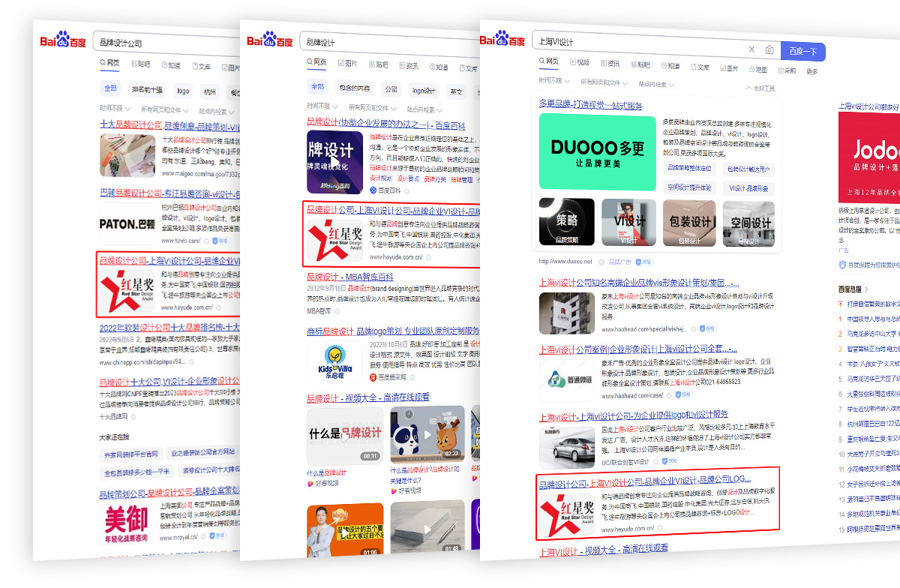The height and width of the screenshot is (588, 900).
Task: Click the DUOOO多更 green banner
Action: pos(597,151)
